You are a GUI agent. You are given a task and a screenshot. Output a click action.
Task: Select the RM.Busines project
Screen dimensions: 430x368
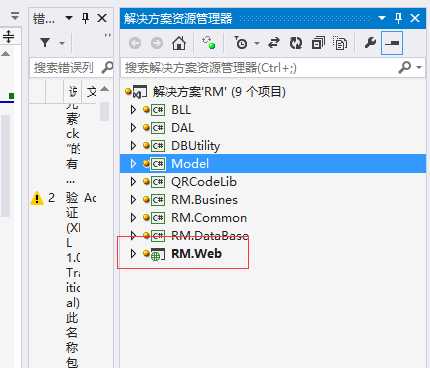coord(204,200)
